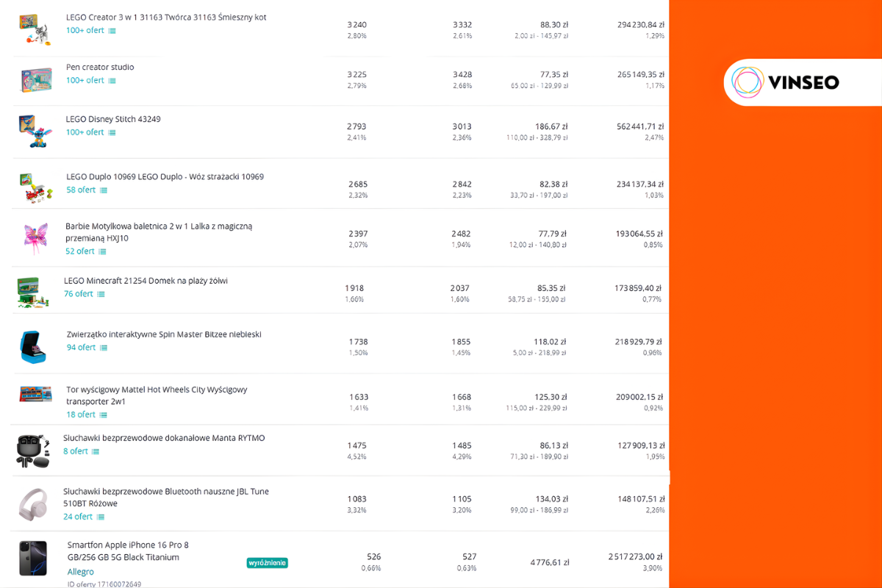The image size is (882, 588).
Task: Open 100+ ofert under Pen creator studio
Action: pos(85,80)
